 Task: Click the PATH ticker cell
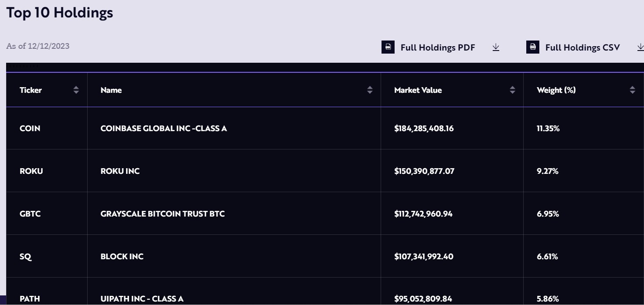click(x=30, y=299)
